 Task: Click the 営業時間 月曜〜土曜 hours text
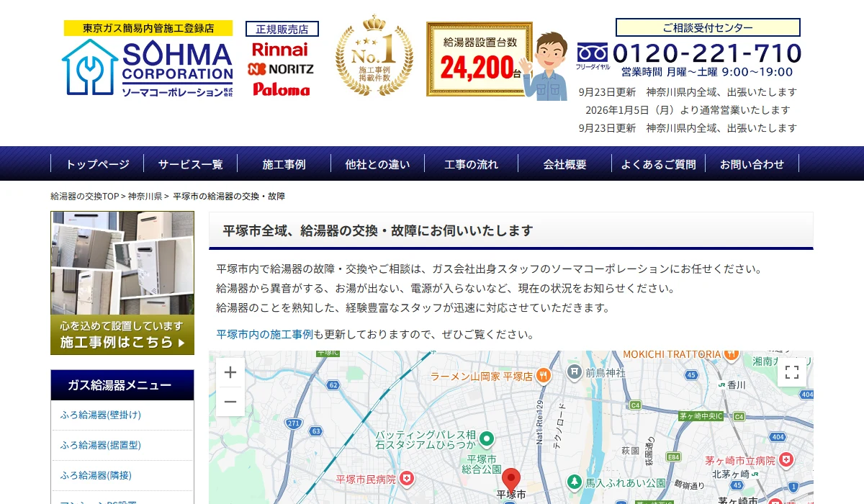point(707,72)
